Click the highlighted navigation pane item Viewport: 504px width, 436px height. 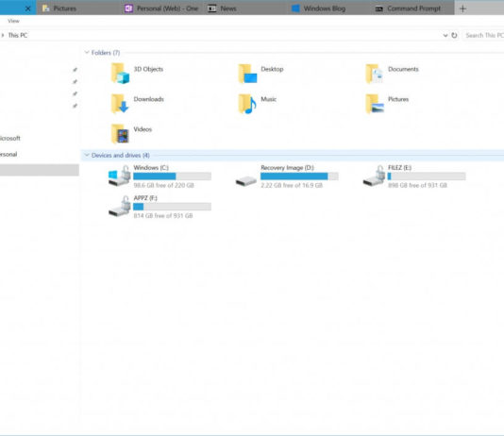pyautogui.click(x=40, y=170)
